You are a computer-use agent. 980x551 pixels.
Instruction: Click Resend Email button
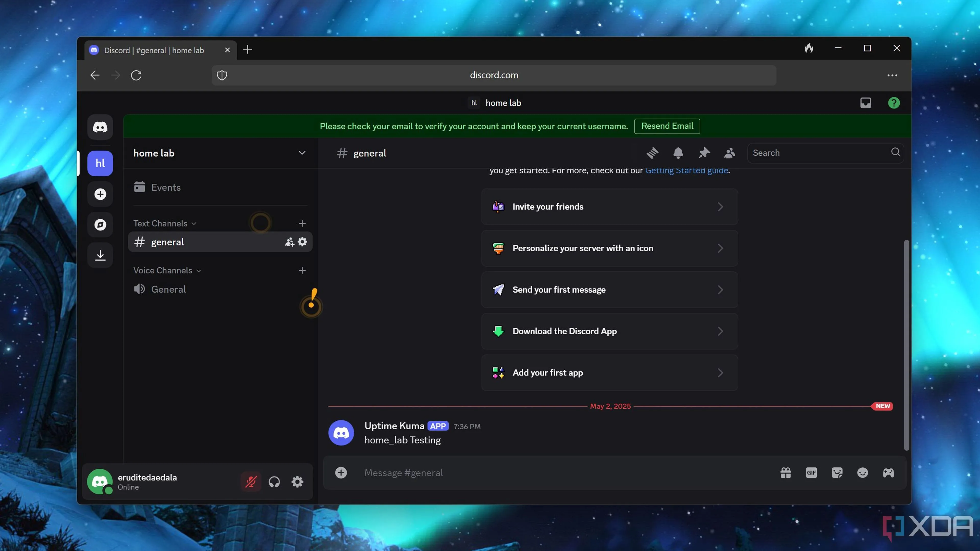[667, 126]
